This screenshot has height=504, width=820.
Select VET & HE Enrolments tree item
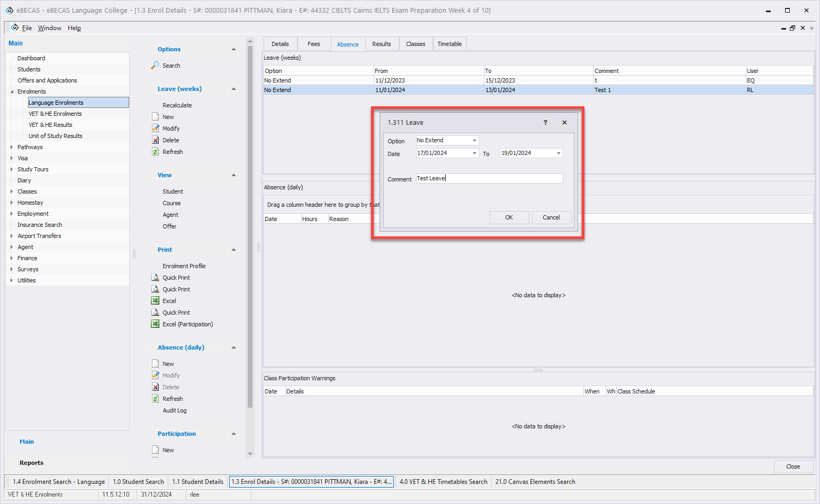click(55, 114)
